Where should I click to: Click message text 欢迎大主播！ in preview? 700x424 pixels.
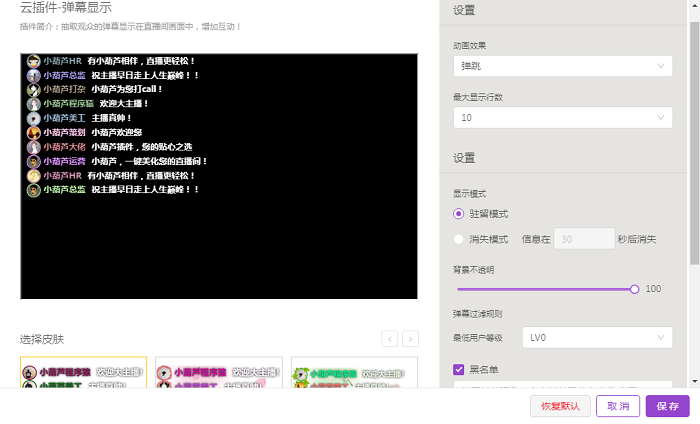tap(124, 104)
